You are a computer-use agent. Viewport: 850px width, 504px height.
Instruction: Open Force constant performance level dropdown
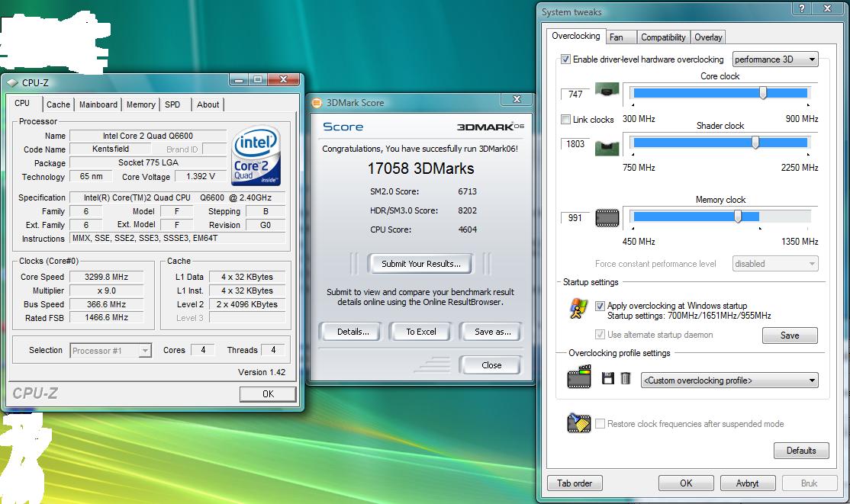pos(775,264)
